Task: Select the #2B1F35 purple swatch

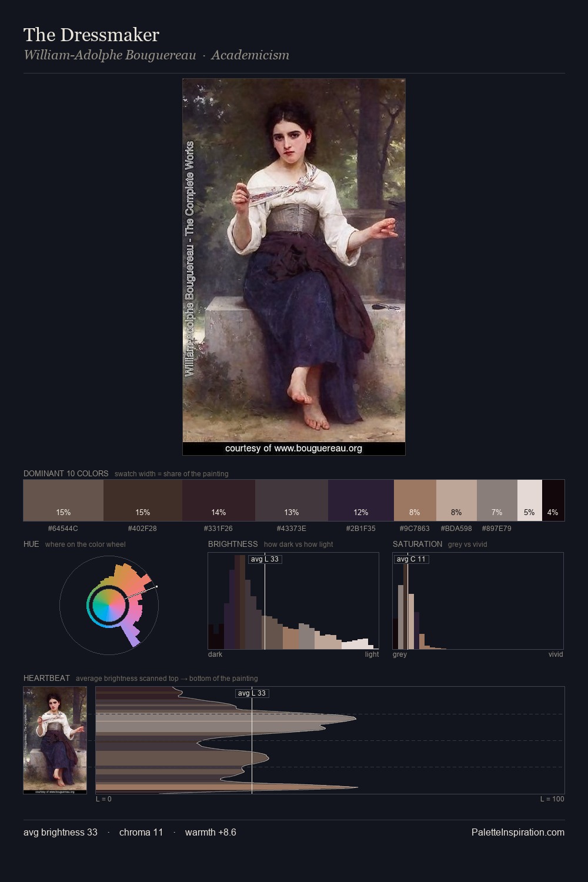Action: [361, 500]
